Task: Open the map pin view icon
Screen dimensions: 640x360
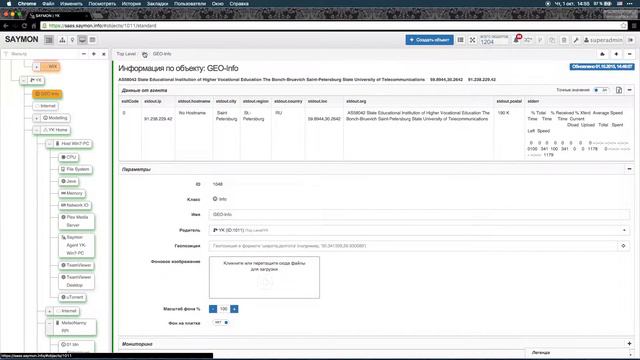Action: pos(72,40)
